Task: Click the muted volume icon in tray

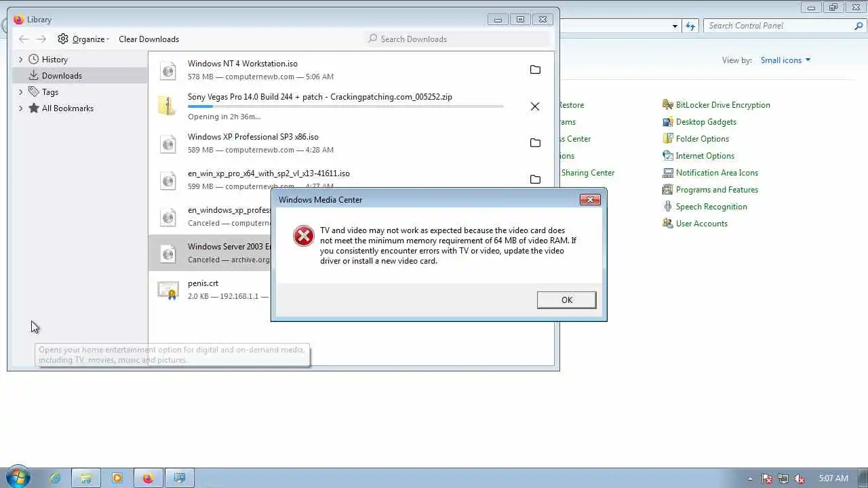Action: point(800,479)
